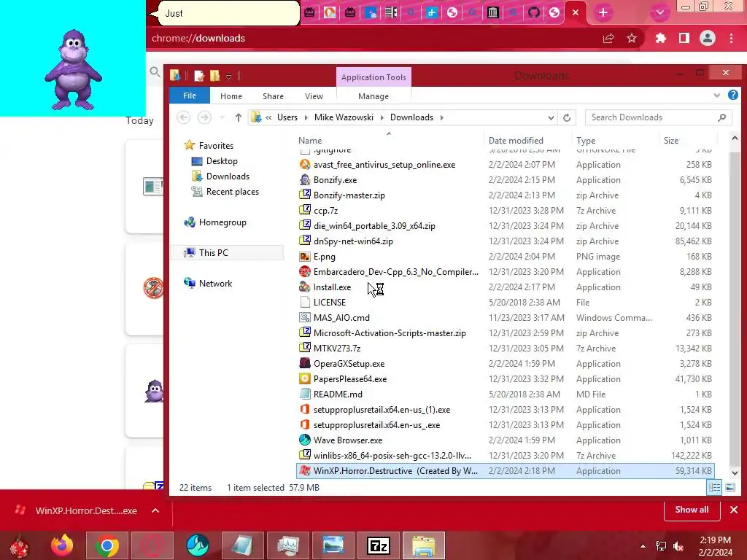Screen dimensions: 747x560
Task: Open Explorer Help question mark icon
Action: 732,96
